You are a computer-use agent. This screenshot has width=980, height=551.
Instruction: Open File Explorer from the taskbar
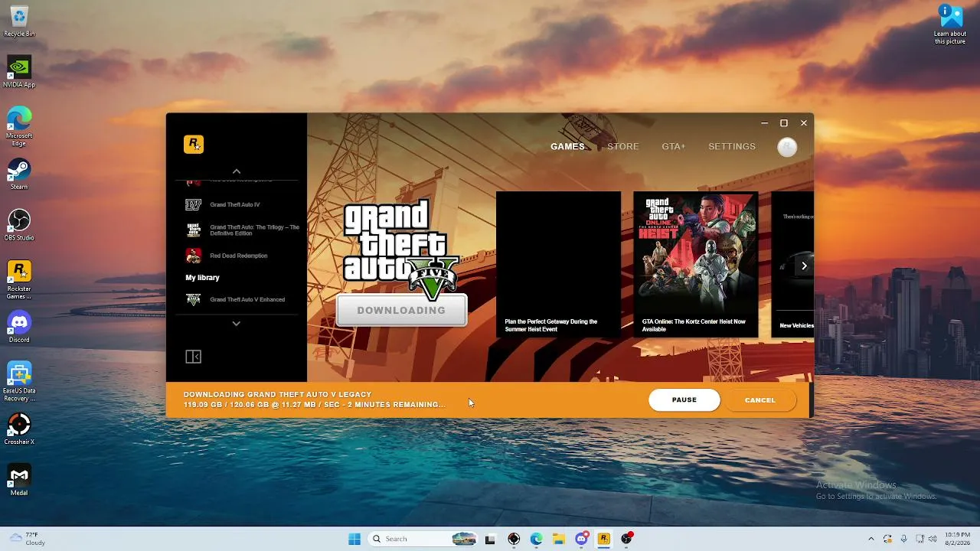point(559,539)
